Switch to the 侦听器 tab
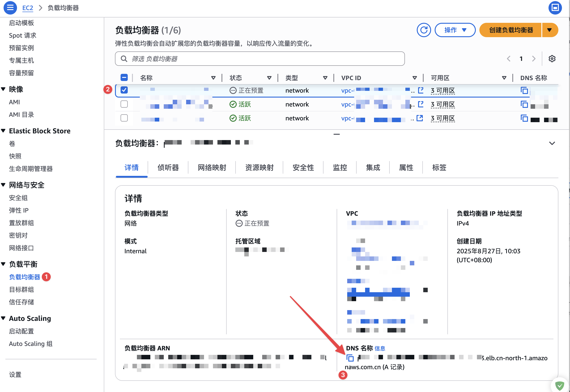Image resolution: width=570 pixels, height=392 pixels. coord(168,168)
